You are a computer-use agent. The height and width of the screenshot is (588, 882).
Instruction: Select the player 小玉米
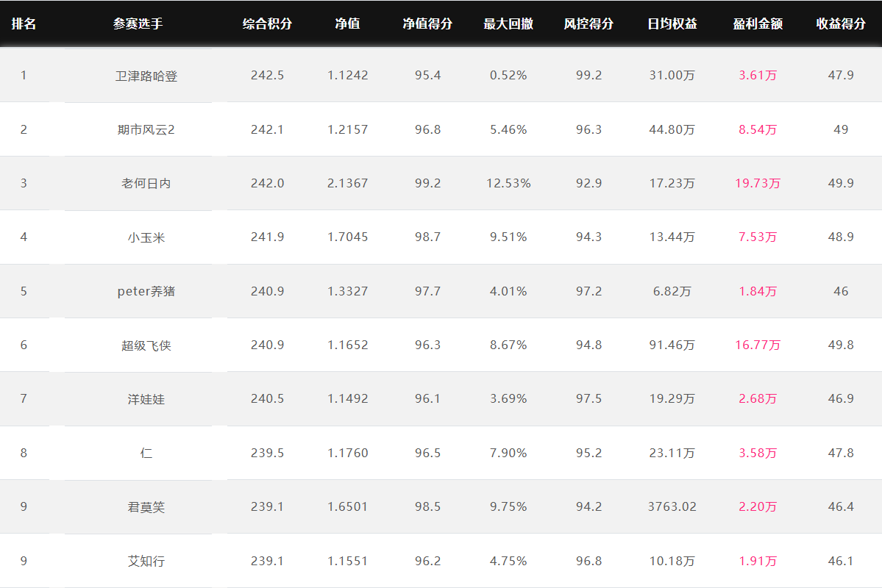tap(146, 237)
